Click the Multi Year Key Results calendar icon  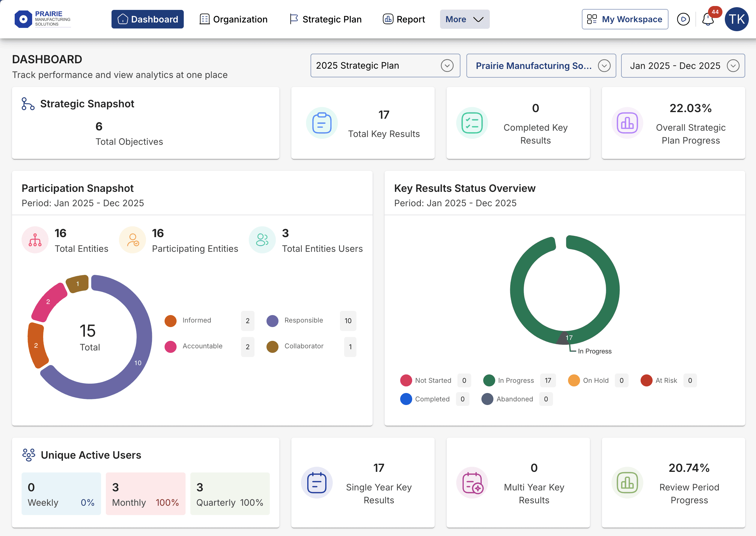(472, 483)
